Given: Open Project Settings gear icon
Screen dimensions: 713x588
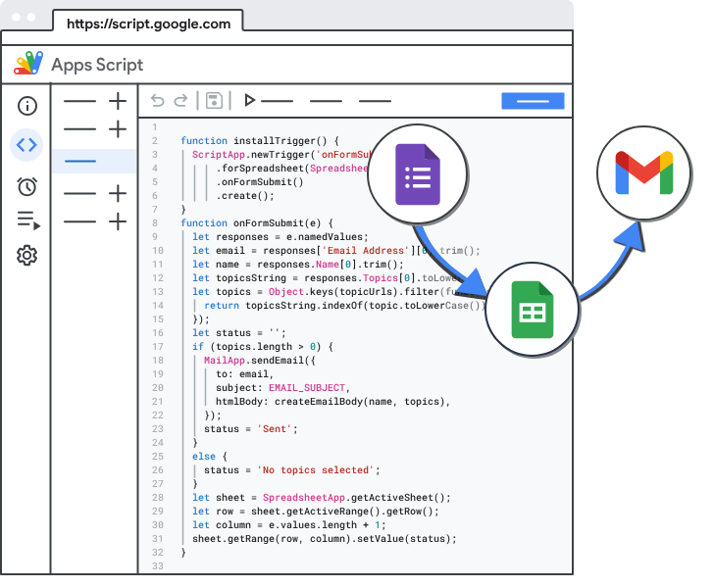Looking at the screenshot, I should [26, 256].
